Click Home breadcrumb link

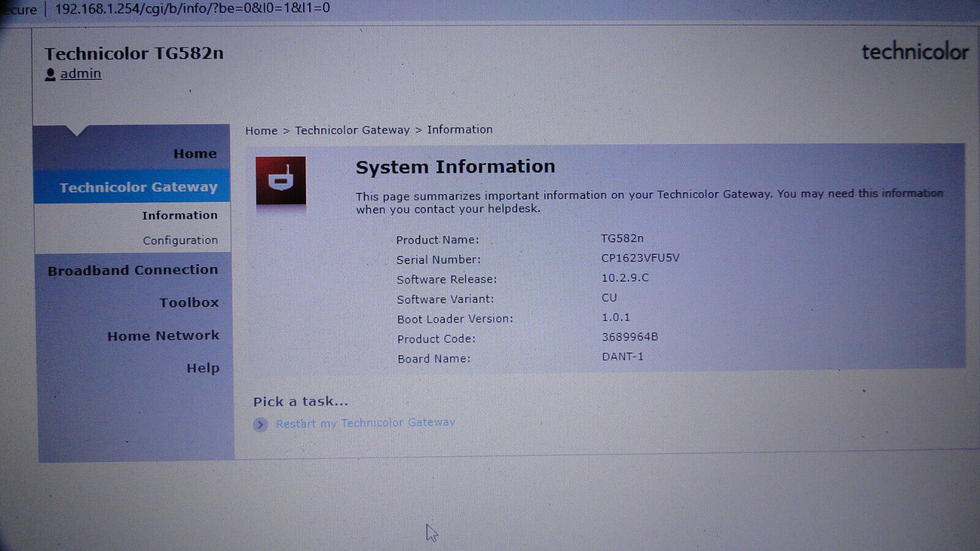tap(261, 130)
